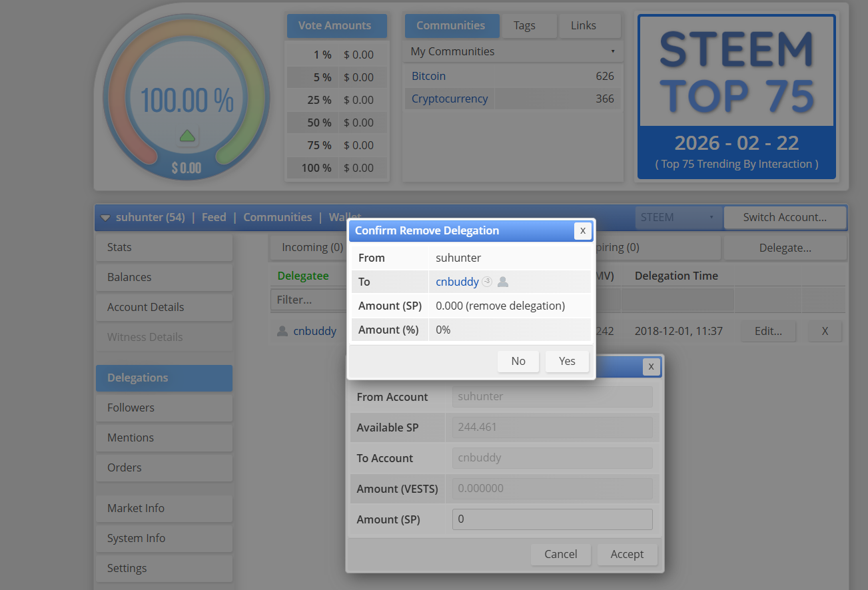Click the reputation badge next to cnbuddy in the dialog
The image size is (868, 590).
[487, 282]
